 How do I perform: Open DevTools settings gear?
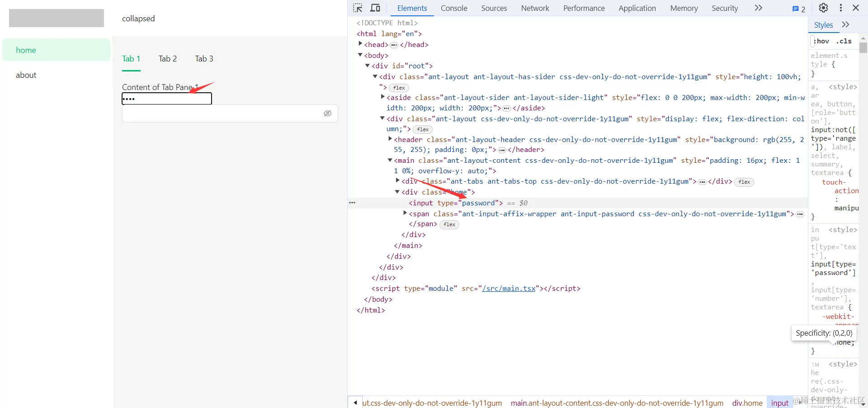coord(824,8)
